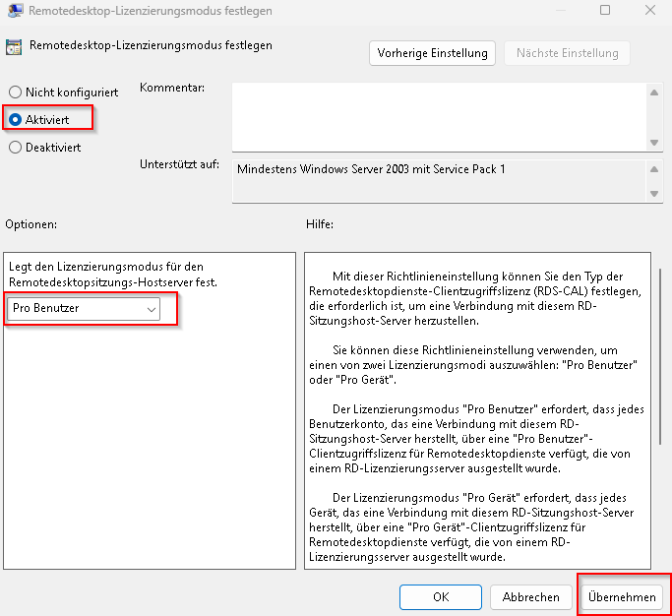Click inside the Kommentar text field
672x616 pixels.
(438, 116)
